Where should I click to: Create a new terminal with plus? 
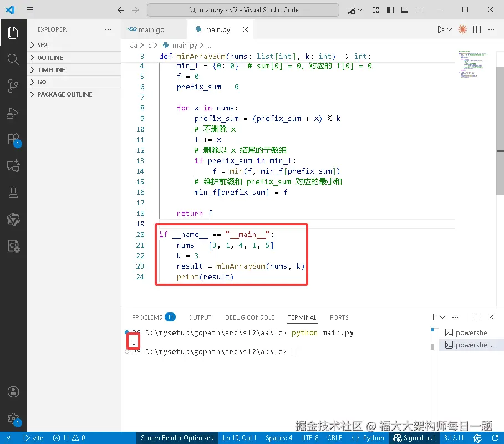[x=433, y=317]
